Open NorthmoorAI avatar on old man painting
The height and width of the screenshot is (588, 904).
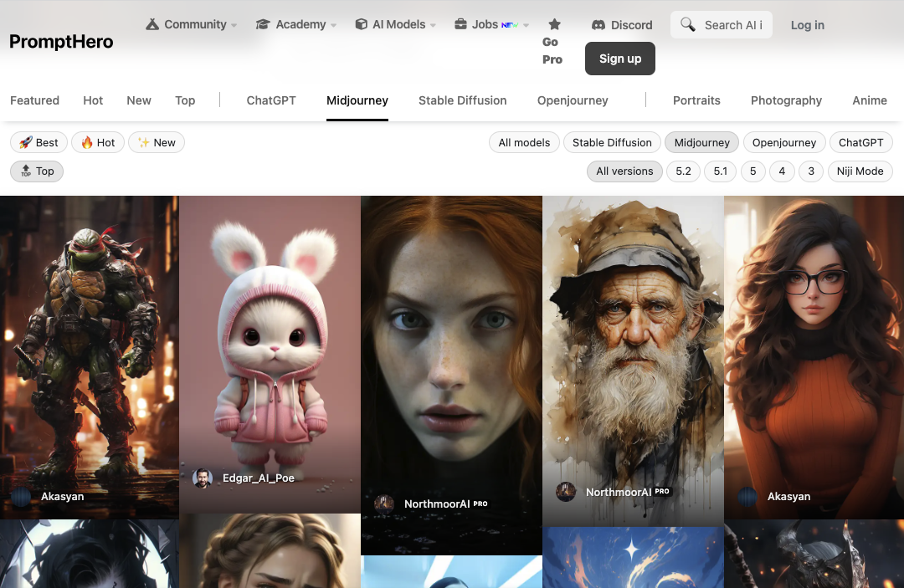pyautogui.click(x=566, y=492)
